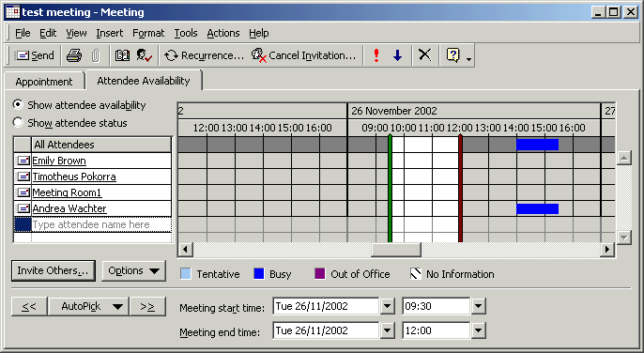Viewport: 644px width, 353px height.
Task: Click the meeting window title bar icon
Action: 12,12
